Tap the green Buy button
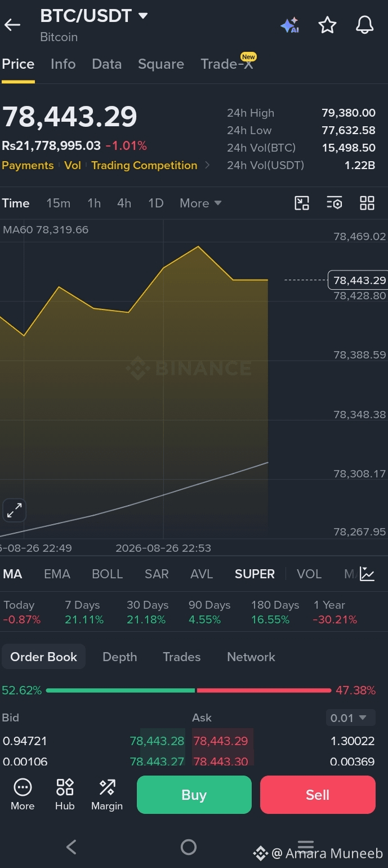 [194, 795]
